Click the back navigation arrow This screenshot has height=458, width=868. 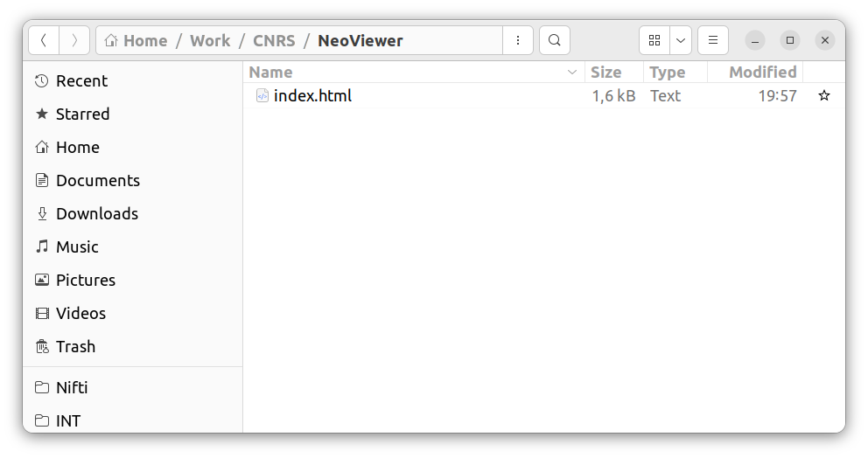[x=44, y=40]
